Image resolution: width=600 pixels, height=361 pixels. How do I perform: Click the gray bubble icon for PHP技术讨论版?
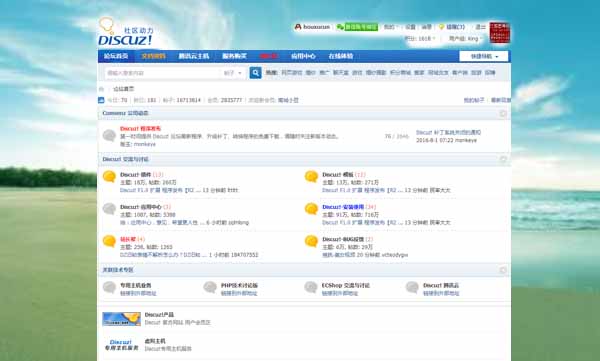click(210, 287)
